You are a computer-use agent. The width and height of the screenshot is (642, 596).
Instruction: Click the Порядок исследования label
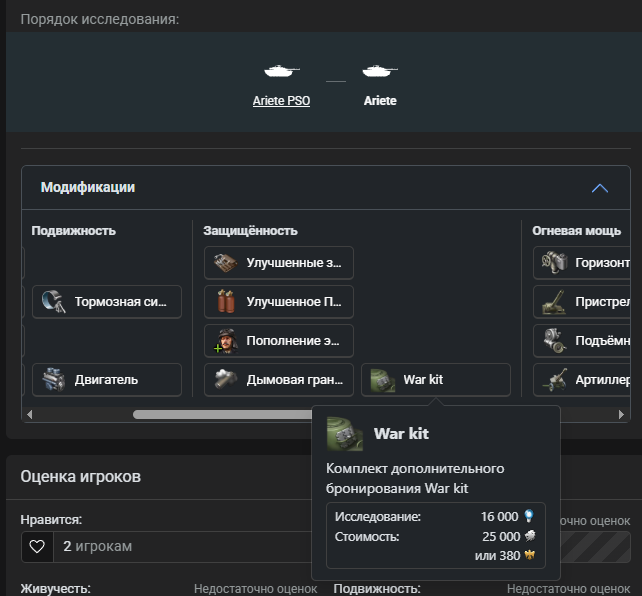pyautogui.click(x=100, y=19)
